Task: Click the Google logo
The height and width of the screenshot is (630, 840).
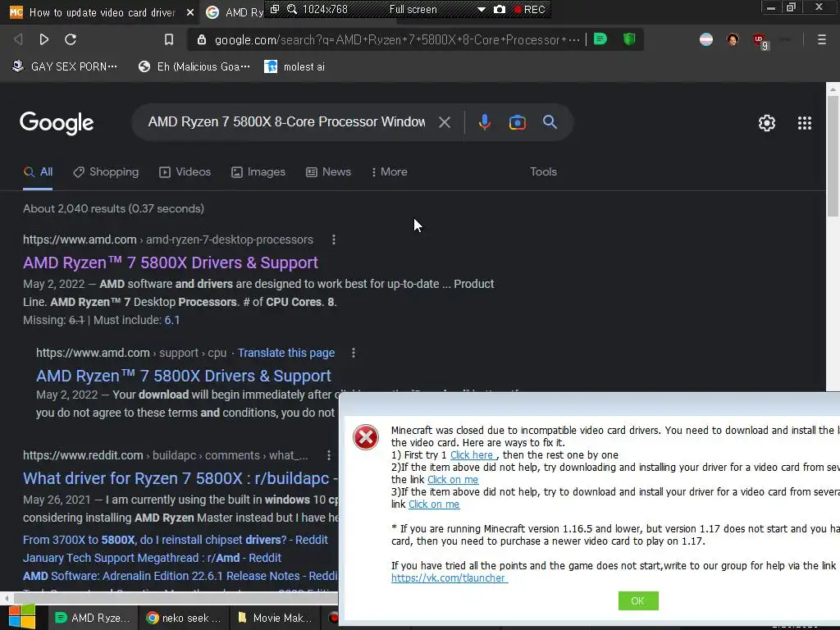Action: 57,123
